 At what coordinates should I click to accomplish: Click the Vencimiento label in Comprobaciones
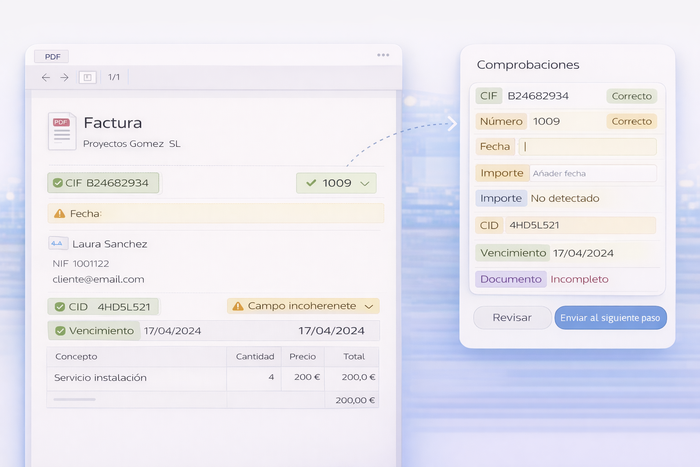[513, 253]
